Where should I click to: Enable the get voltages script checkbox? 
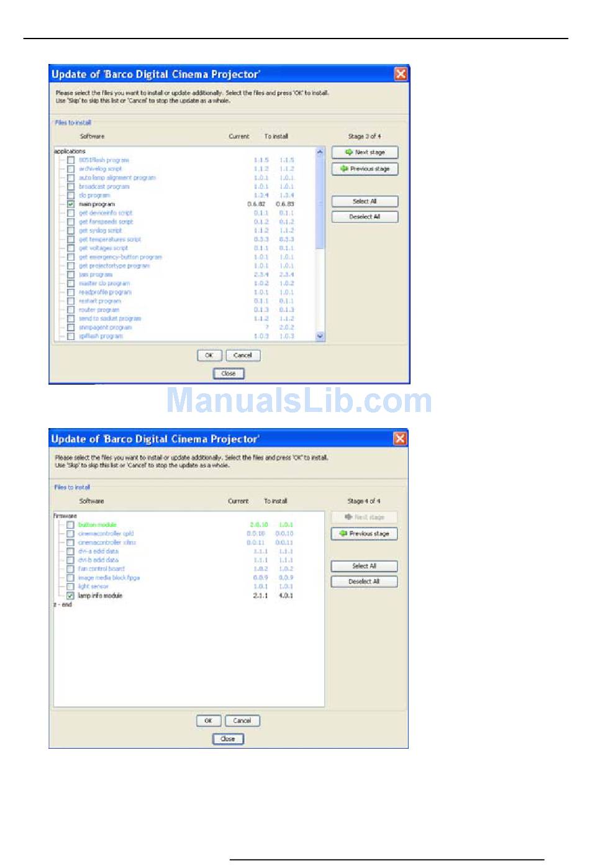coord(71,248)
